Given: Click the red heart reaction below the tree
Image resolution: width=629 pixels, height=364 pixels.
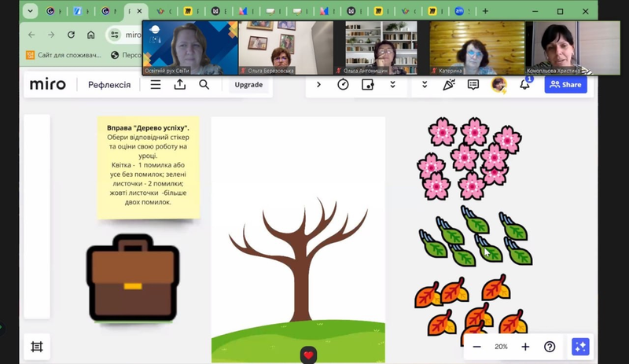Looking at the screenshot, I should coord(308,355).
